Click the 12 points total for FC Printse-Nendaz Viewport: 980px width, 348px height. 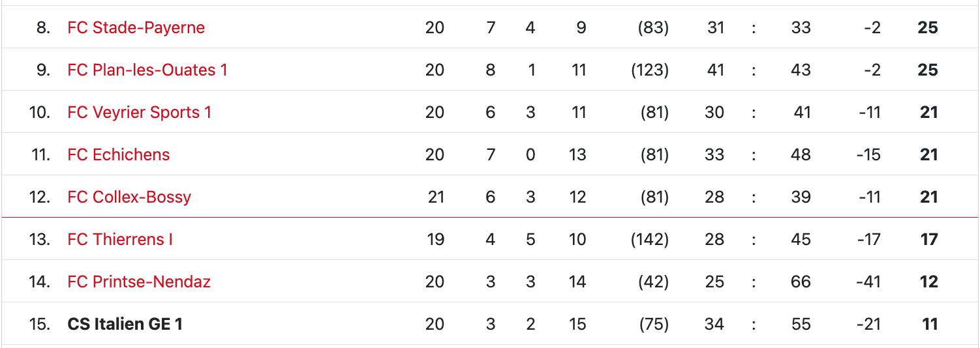point(928,282)
